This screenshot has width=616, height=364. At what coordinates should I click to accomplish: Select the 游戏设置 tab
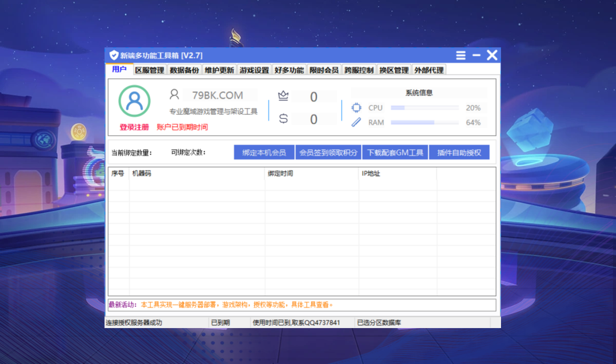[x=254, y=69]
